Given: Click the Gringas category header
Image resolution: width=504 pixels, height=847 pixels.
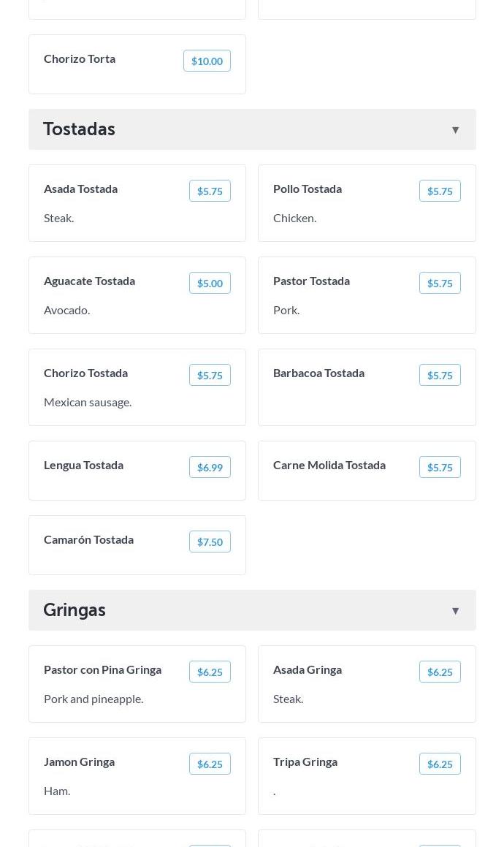Looking at the screenshot, I should (x=75, y=610).
